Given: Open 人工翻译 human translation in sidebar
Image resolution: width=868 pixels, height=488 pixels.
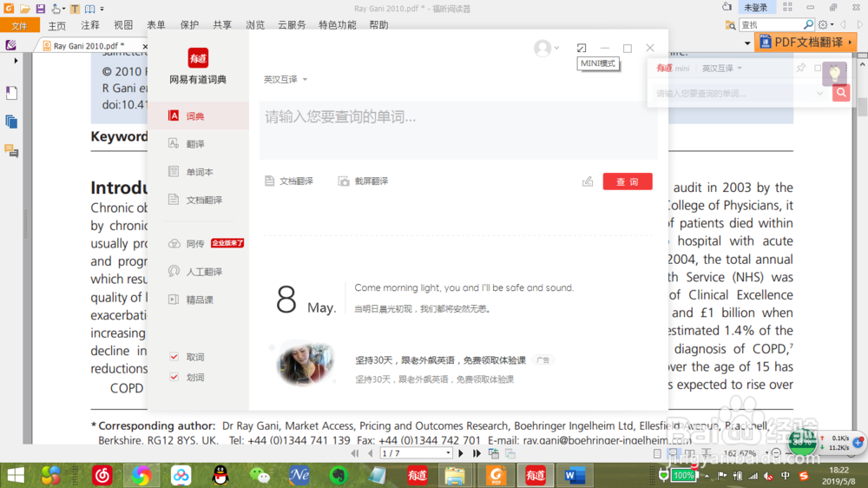Looking at the screenshot, I should pyautogui.click(x=198, y=272).
